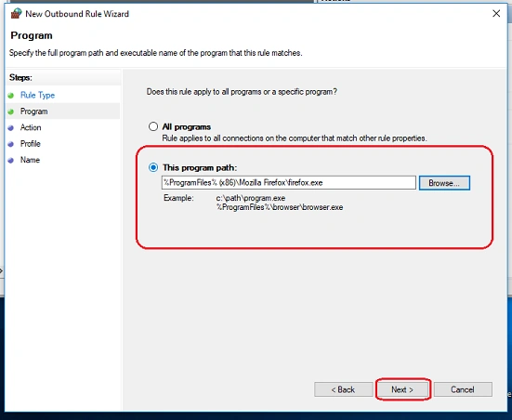Close the New Outbound Rule Wizard window
Viewport: 512px width, 420px height.
[496, 13]
